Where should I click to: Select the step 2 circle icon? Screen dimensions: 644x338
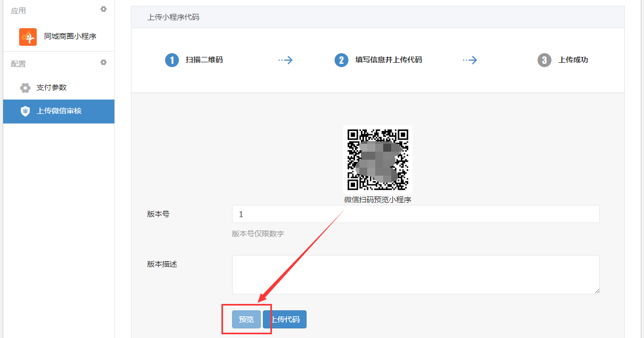pyautogui.click(x=341, y=60)
